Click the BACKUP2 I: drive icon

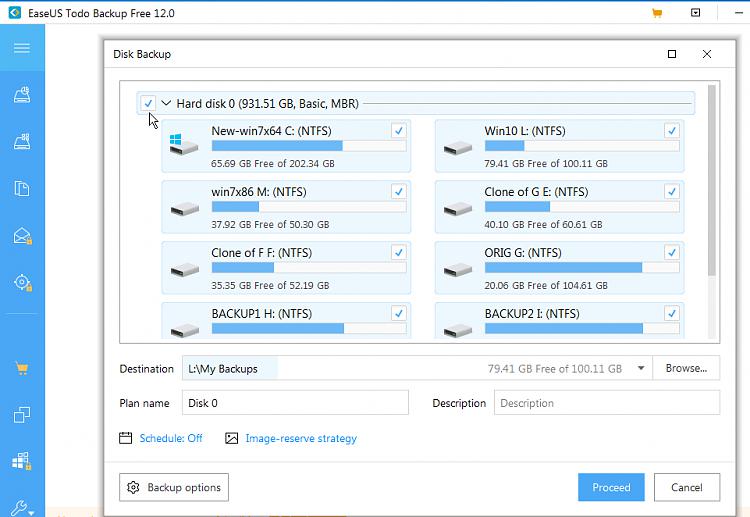[458, 330]
